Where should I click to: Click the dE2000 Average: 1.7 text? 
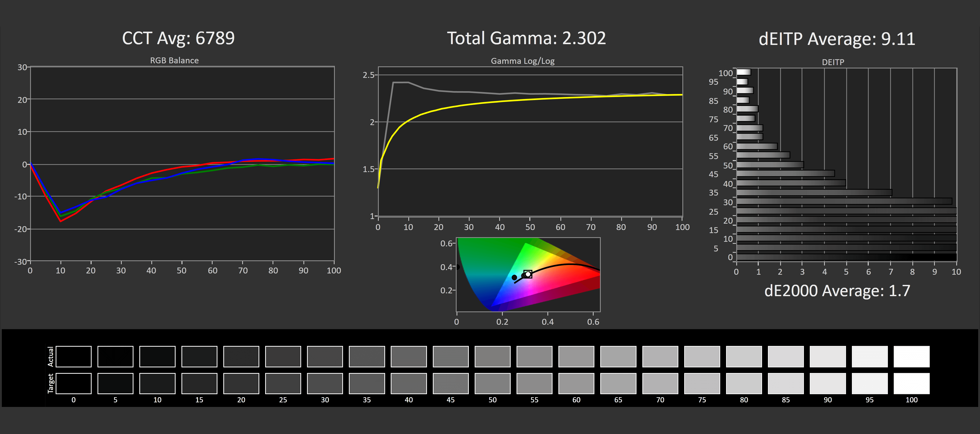click(837, 291)
